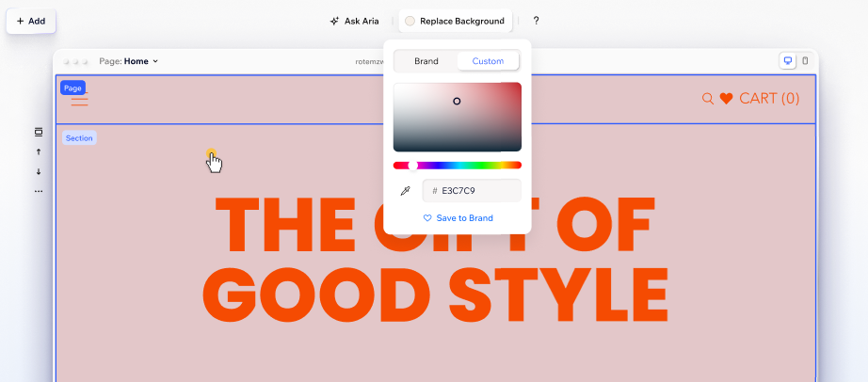This screenshot has width=868, height=382.
Task: Click the Ask Aria sparkle icon
Action: [x=334, y=21]
